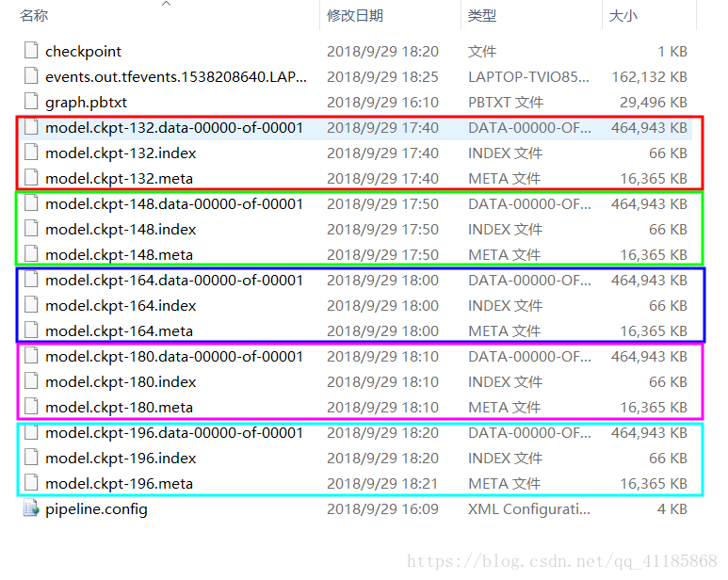Click icon of model.ckpt-180.data-00000-of-00001
Image resolution: width=728 pixels, height=580 pixels.
[x=31, y=355]
